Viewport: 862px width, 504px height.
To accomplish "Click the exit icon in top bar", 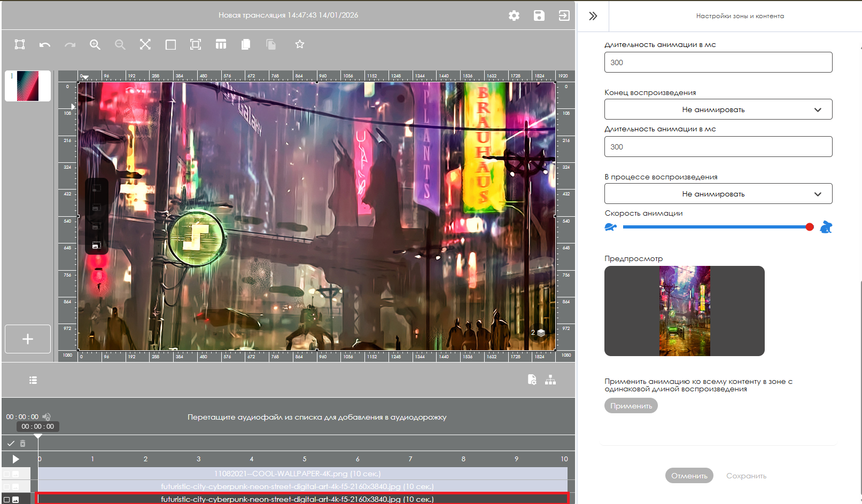I will coord(564,15).
